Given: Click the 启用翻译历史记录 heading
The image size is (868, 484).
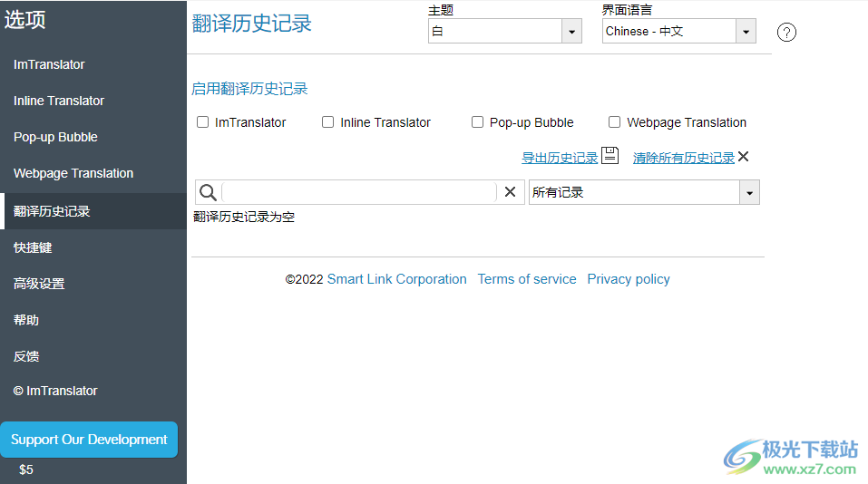Looking at the screenshot, I should pos(249,89).
